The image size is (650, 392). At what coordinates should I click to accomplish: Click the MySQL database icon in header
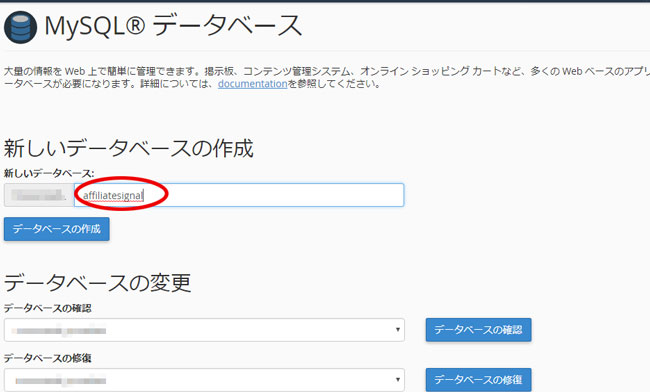(20, 27)
